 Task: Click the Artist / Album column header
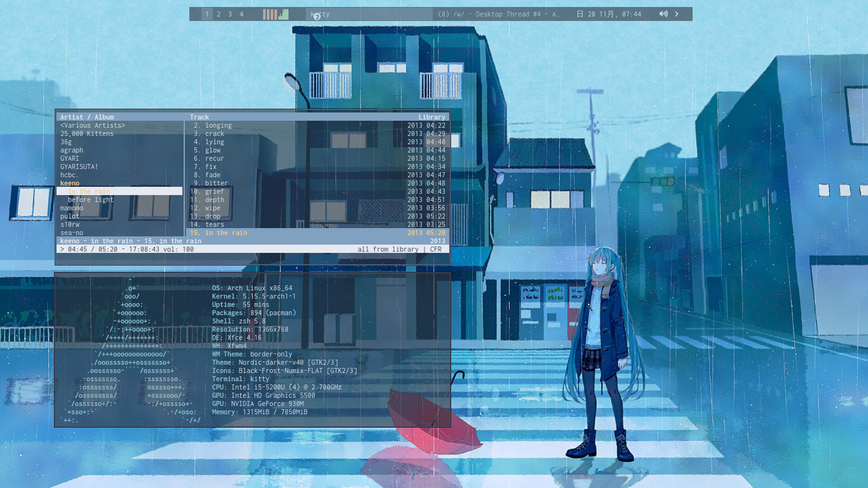pos(87,117)
